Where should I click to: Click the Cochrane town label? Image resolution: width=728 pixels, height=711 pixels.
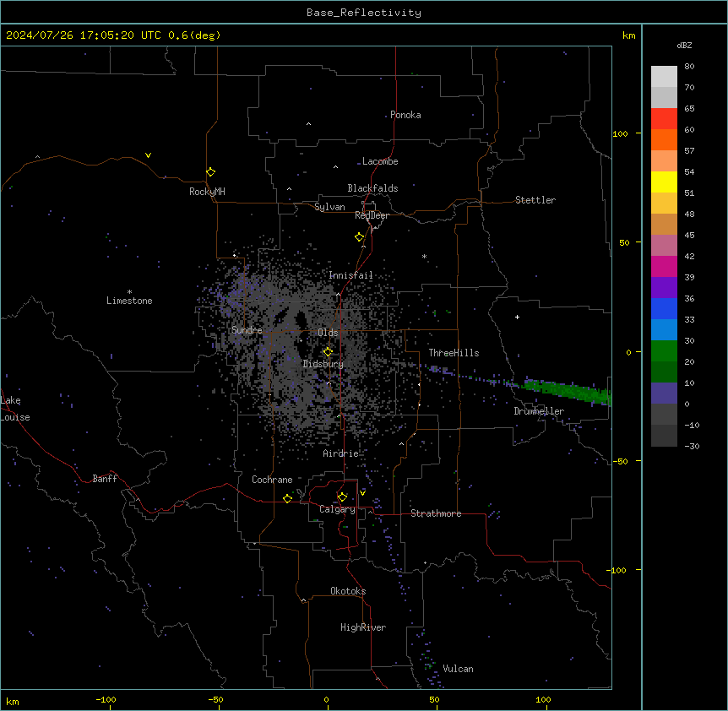click(272, 480)
